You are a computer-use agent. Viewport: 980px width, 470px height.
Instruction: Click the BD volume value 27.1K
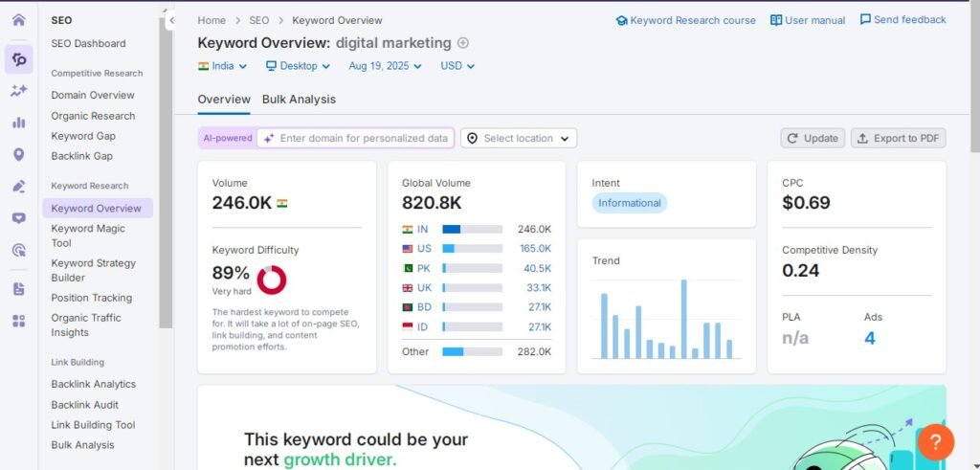tap(539, 307)
